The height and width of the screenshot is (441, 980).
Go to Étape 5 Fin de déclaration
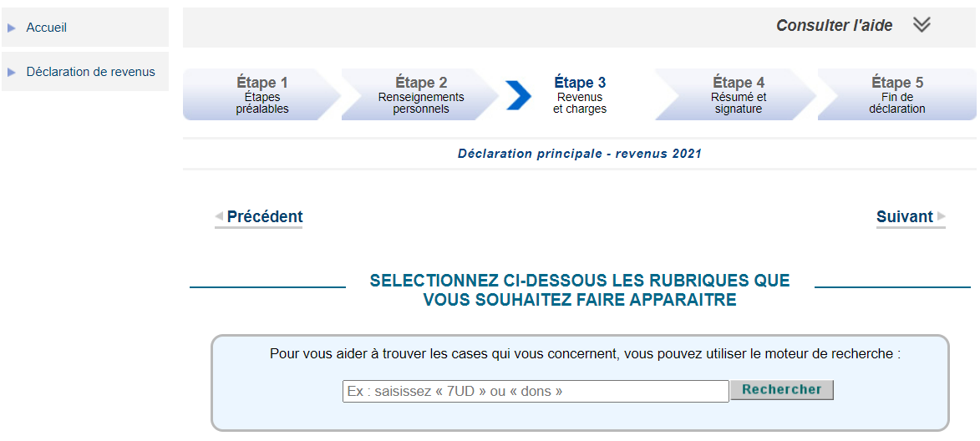pyautogui.click(x=897, y=95)
